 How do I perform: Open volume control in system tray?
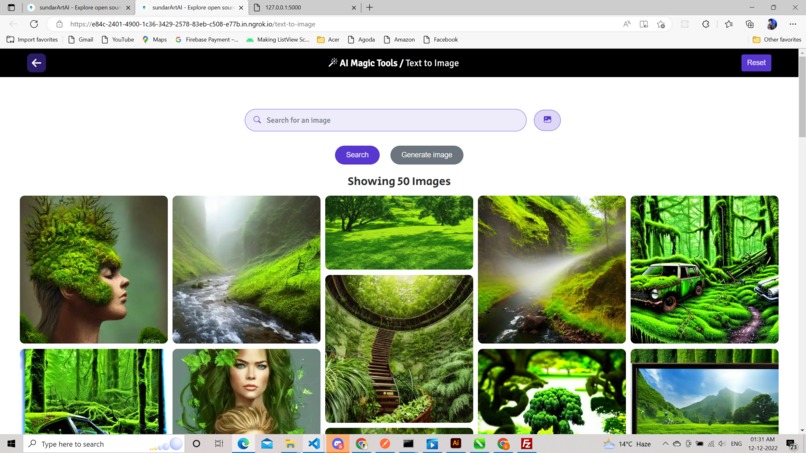722,444
